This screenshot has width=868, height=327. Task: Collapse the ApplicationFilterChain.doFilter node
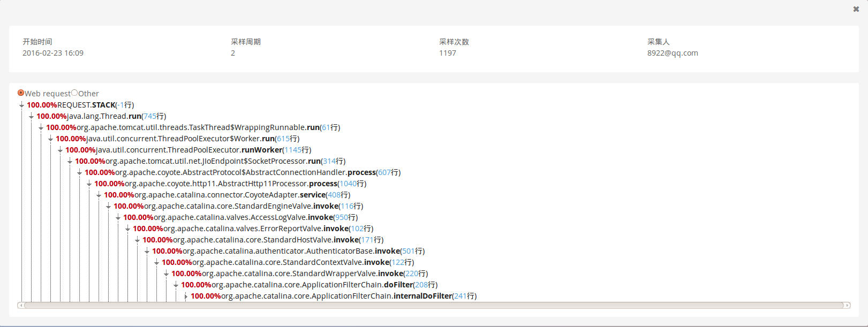pyautogui.click(x=176, y=285)
